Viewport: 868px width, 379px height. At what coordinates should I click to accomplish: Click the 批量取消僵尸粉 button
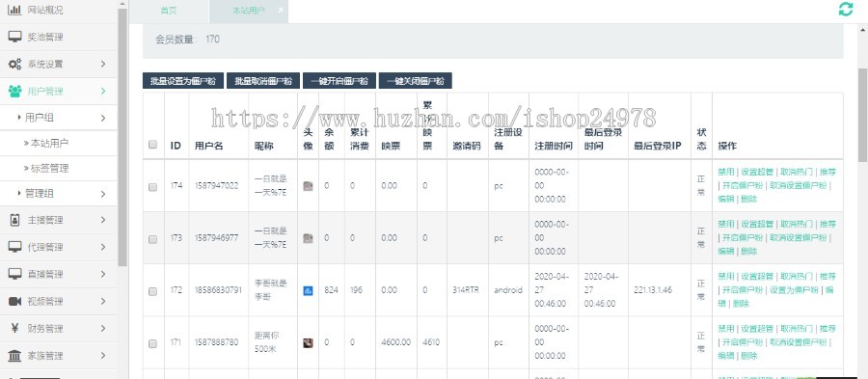click(263, 81)
